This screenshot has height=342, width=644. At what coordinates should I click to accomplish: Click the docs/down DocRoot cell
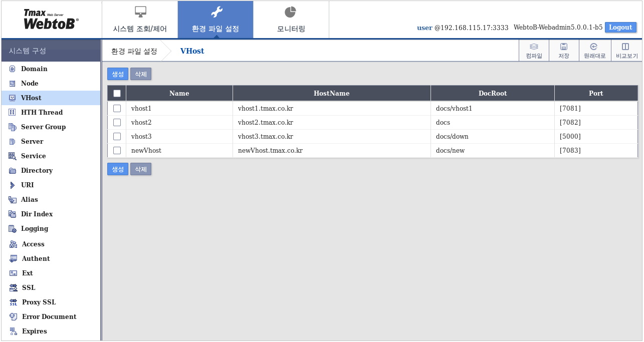[x=493, y=136]
